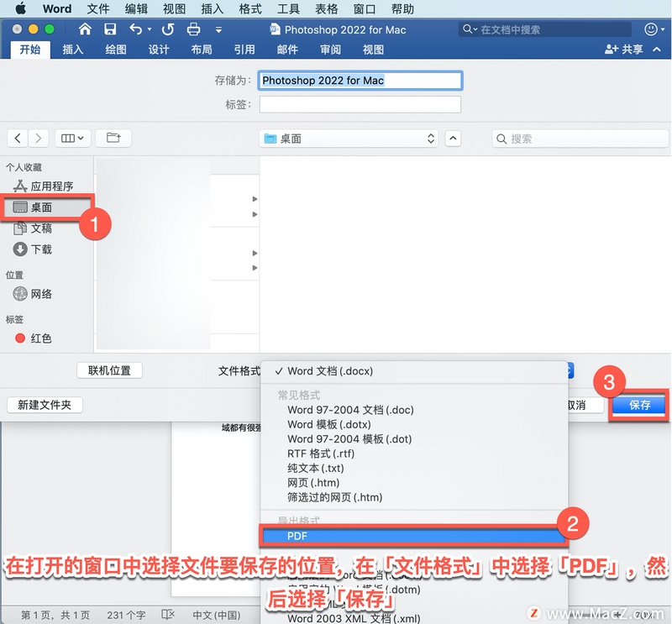This screenshot has width=672, height=624.
Task: Select the 红色 tag in the sidebar
Action: pyautogui.click(x=33, y=338)
